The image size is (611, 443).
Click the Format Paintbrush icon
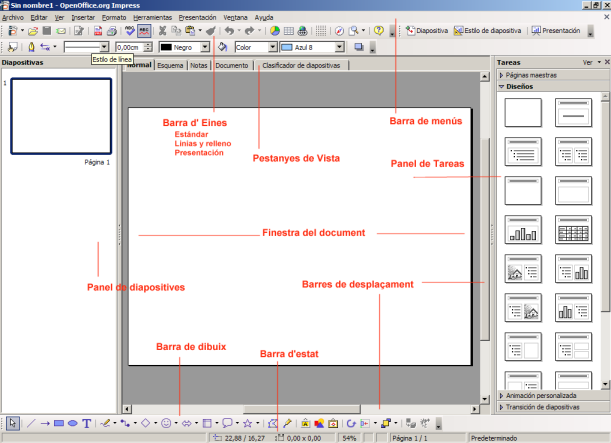(211, 30)
